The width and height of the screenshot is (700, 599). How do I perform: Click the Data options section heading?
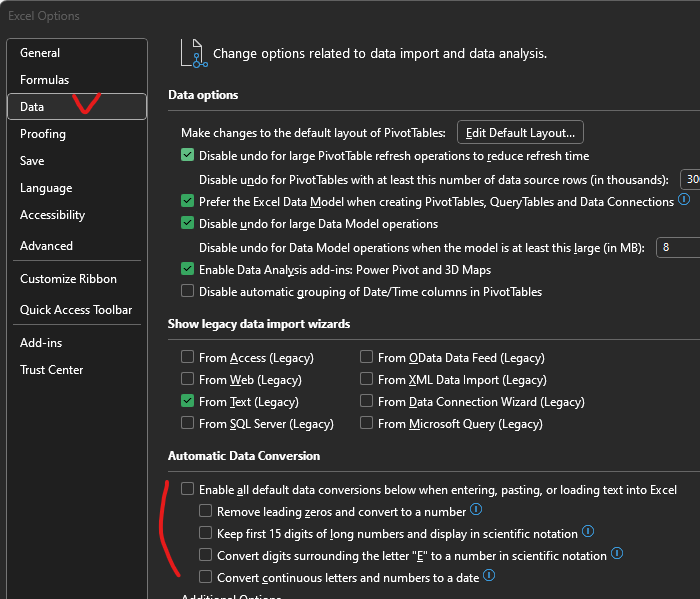pyautogui.click(x=203, y=95)
